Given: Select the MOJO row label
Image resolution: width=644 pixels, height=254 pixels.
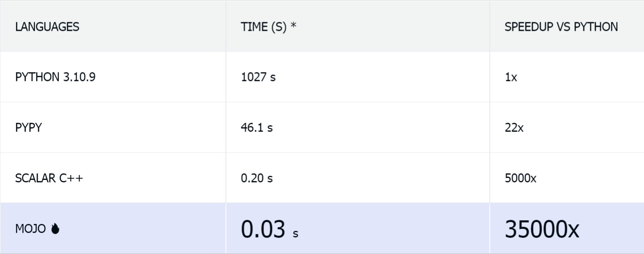Looking at the screenshot, I should [30, 229].
